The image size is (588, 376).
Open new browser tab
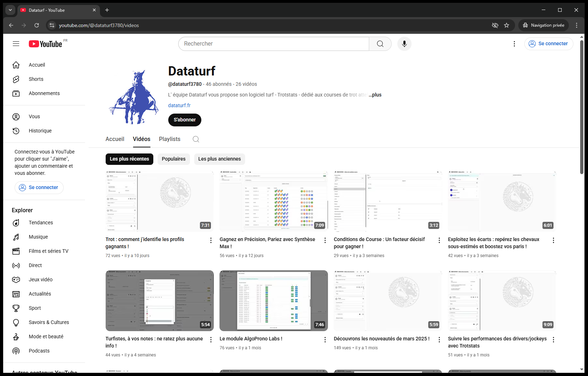107,10
